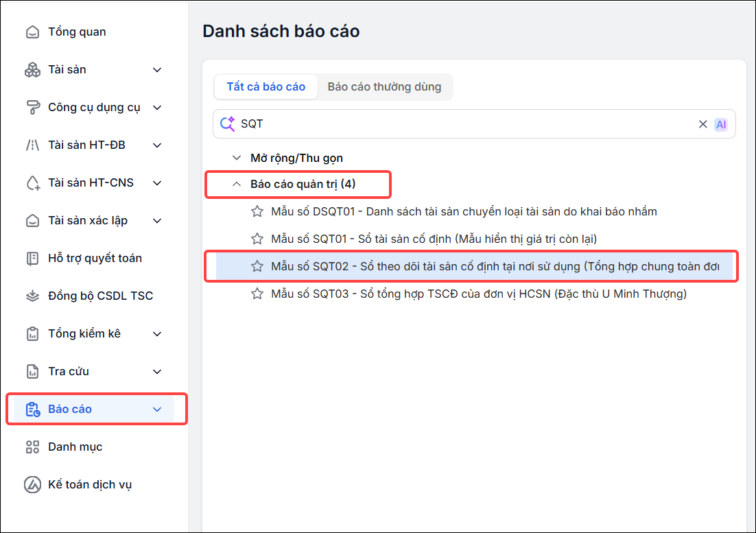Click the Tài sản HT-CNS menu label
Screen dimensions: 756x533
pos(91,182)
